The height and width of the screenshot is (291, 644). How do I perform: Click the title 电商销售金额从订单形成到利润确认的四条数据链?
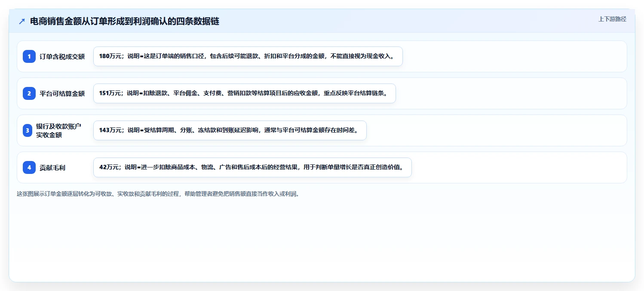tap(125, 22)
